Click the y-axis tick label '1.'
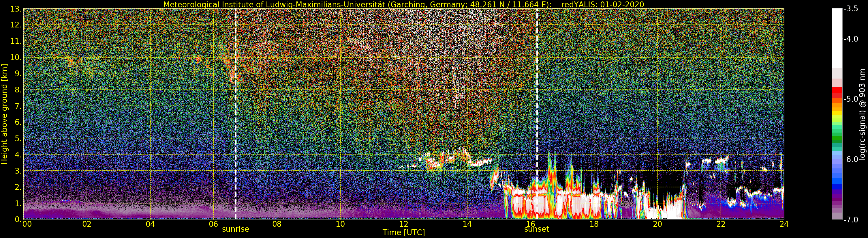Screen dimensions: 868x238 pyautogui.click(x=18, y=203)
